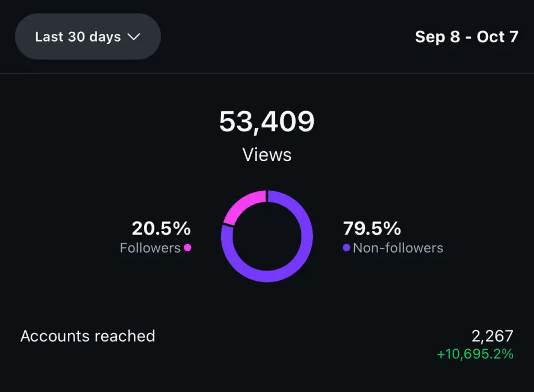Select the 79.5% non-followers percentage
The width and height of the screenshot is (534, 392).
click(x=372, y=228)
